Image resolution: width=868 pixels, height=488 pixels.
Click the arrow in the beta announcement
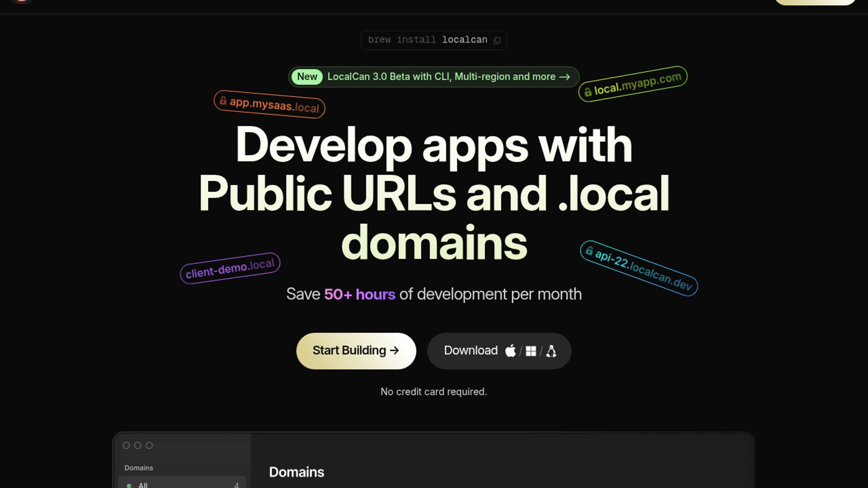[564, 77]
